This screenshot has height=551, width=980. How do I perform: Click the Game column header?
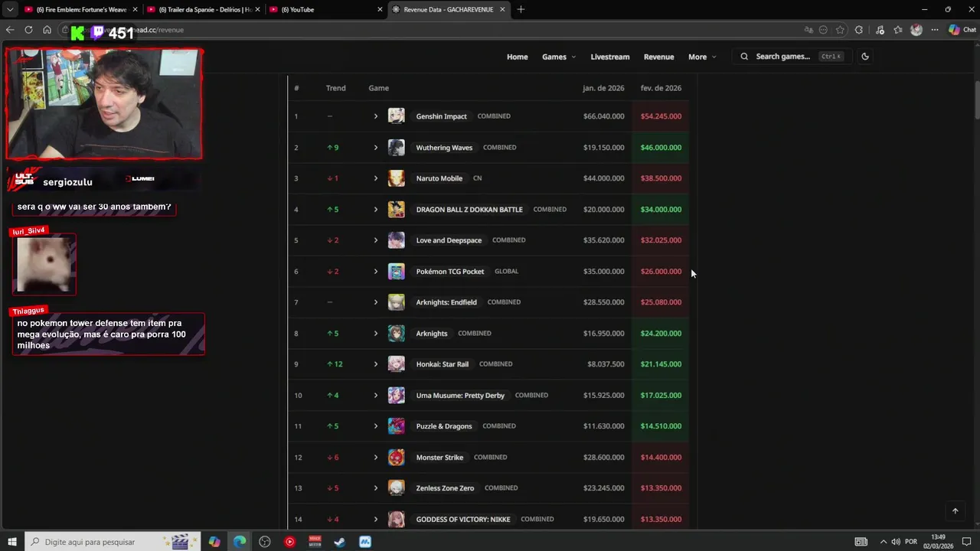[x=378, y=88]
